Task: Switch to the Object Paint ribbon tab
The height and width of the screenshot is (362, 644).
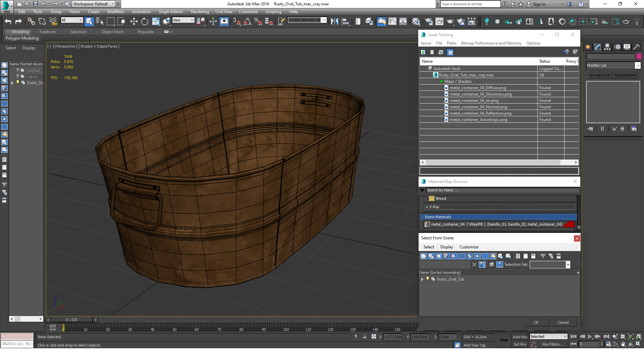Action: click(112, 32)
